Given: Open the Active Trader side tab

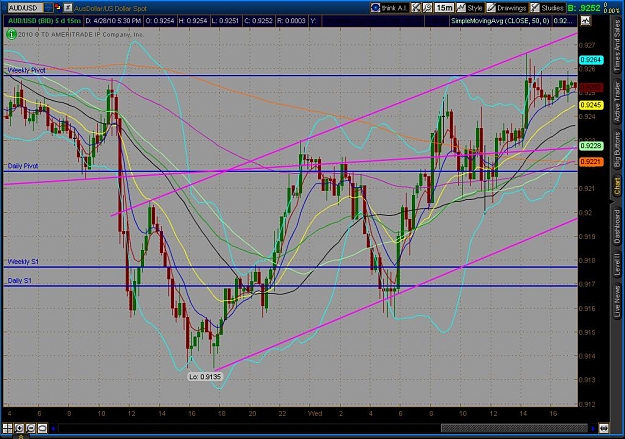Looking at the screenshot, I should [617, 102].
